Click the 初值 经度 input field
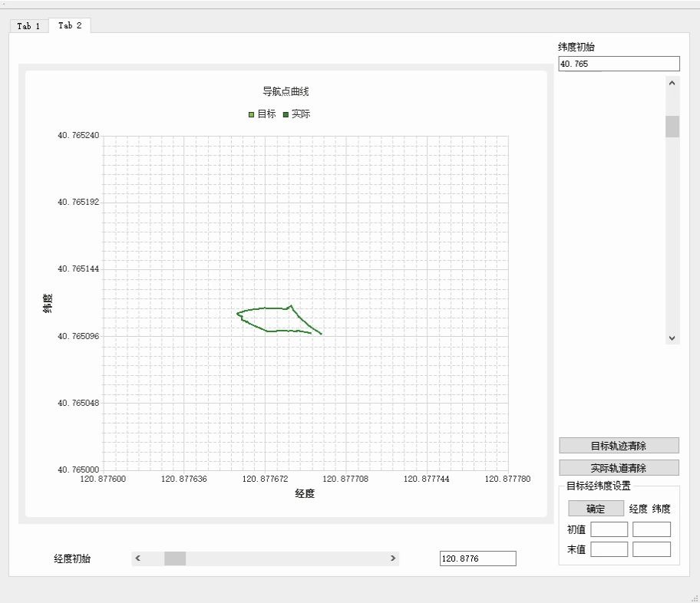700x603 pixels. [x=609, y=529]
